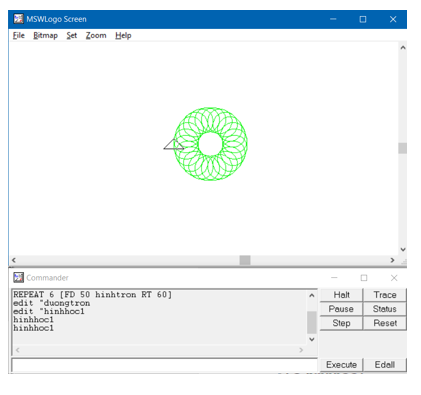The width and height of the screenshot is (421, 395).
Task: Open the File menu
Action: pyautogui.click(x=19, y=35)
